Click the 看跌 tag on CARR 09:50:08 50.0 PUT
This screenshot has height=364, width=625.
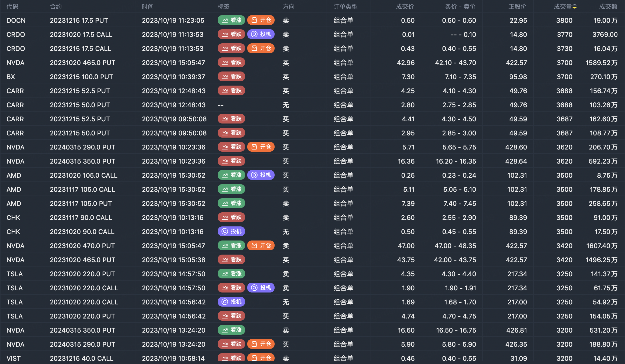(231, 133)
